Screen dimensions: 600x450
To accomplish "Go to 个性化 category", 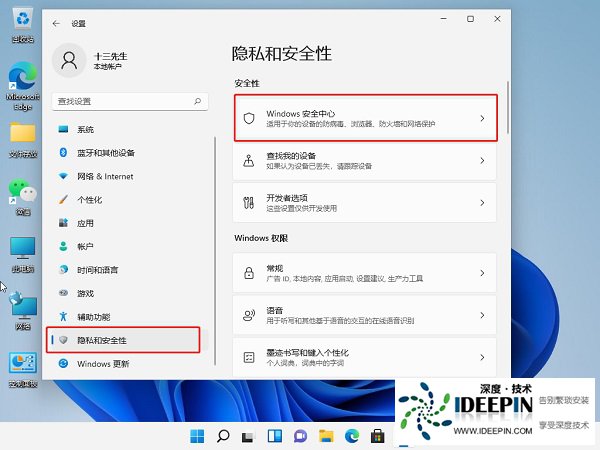I will coord(130,199).
